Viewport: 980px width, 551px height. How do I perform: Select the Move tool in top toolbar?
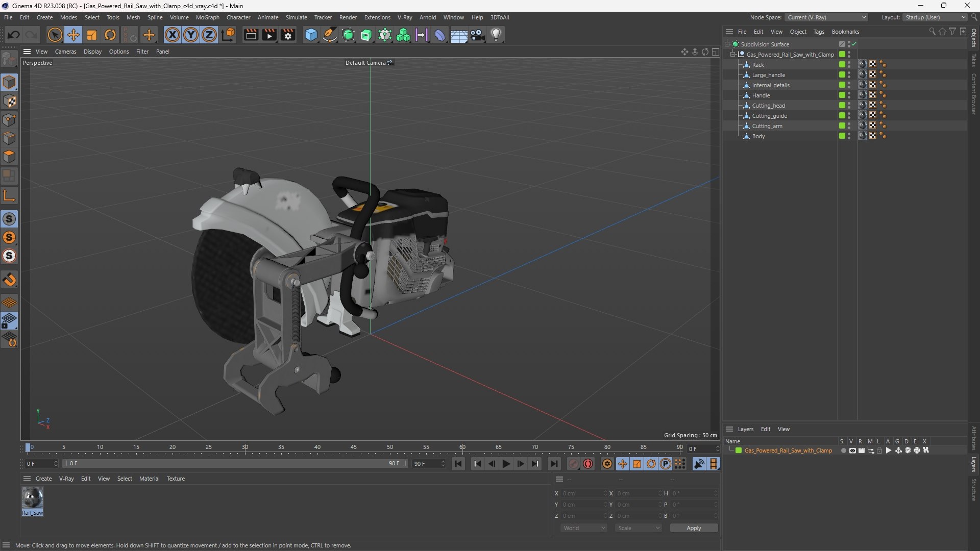point(73,35)
